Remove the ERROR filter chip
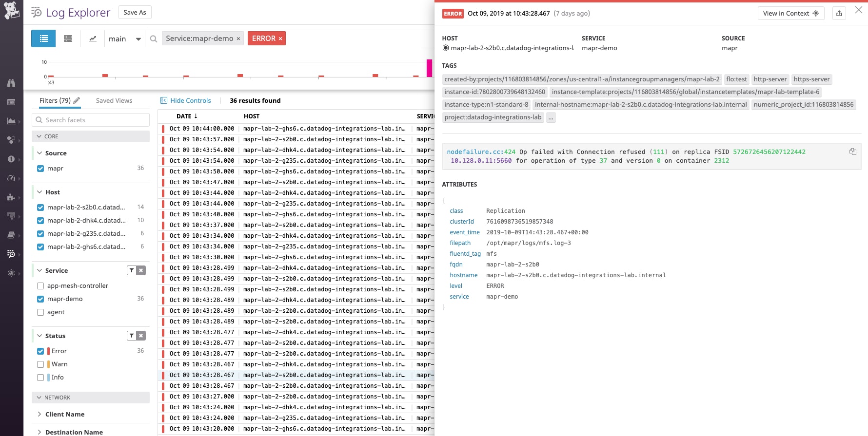Viewport: 868px width, 436px height. (x=280, y=38)
